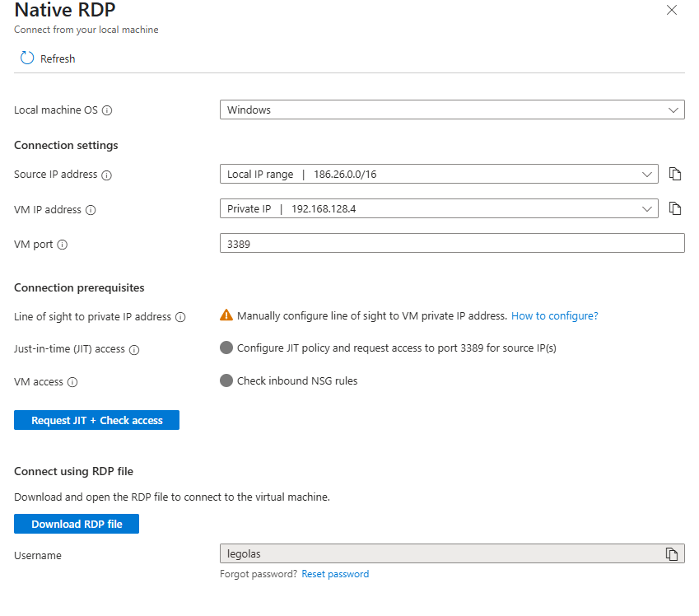Image resolution: width=699 pixels, height=616 pixels.
Task: Follow the Reset password link
Action: click(335, 574)
